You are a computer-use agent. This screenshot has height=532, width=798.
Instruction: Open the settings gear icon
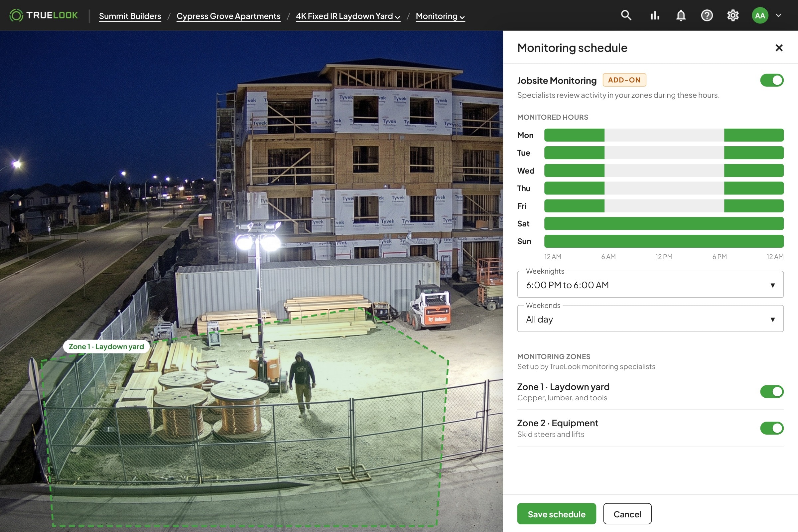coord(732,15)
